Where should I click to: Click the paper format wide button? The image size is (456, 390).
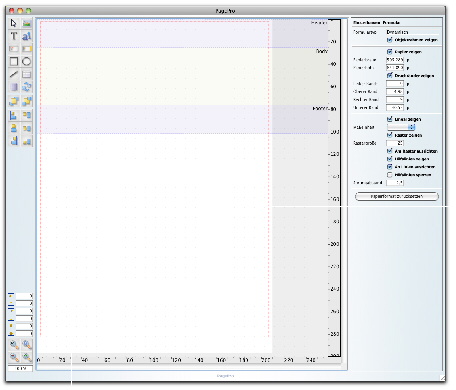point(397,196)
